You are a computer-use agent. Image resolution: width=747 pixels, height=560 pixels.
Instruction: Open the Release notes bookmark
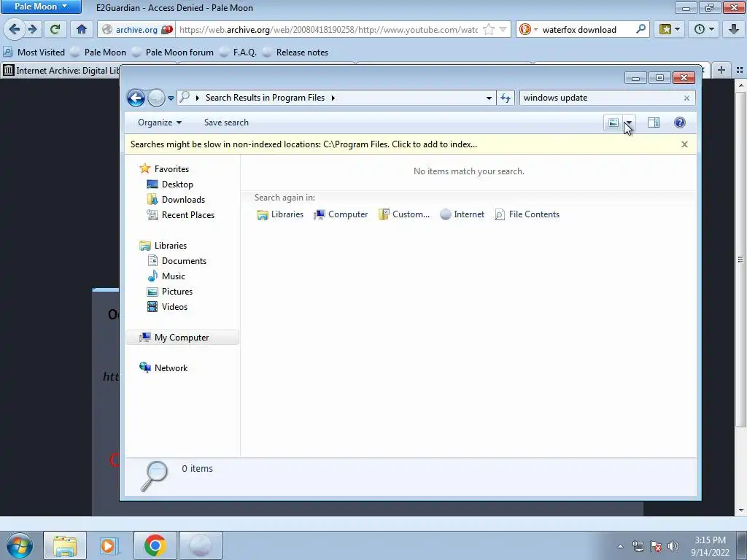(x=295, y=52)
